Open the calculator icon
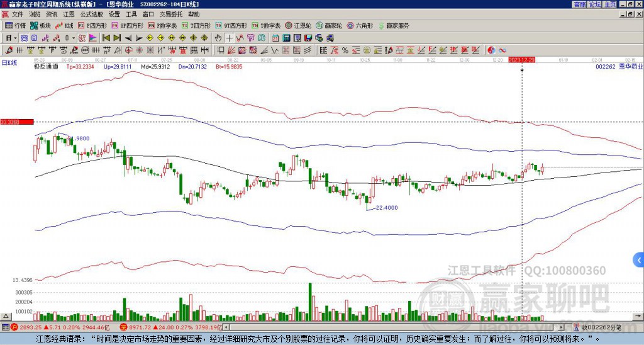This screenshot has width=644, height=345. tap(287, 38)
